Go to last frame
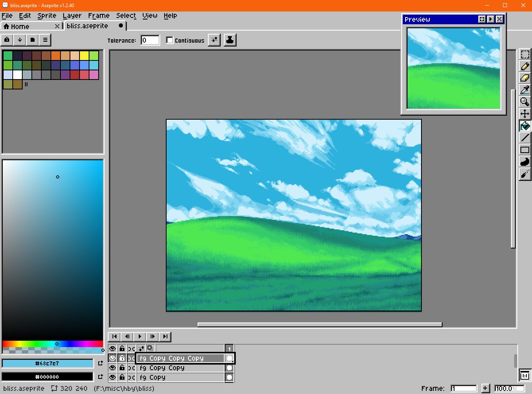 point(165,336)
